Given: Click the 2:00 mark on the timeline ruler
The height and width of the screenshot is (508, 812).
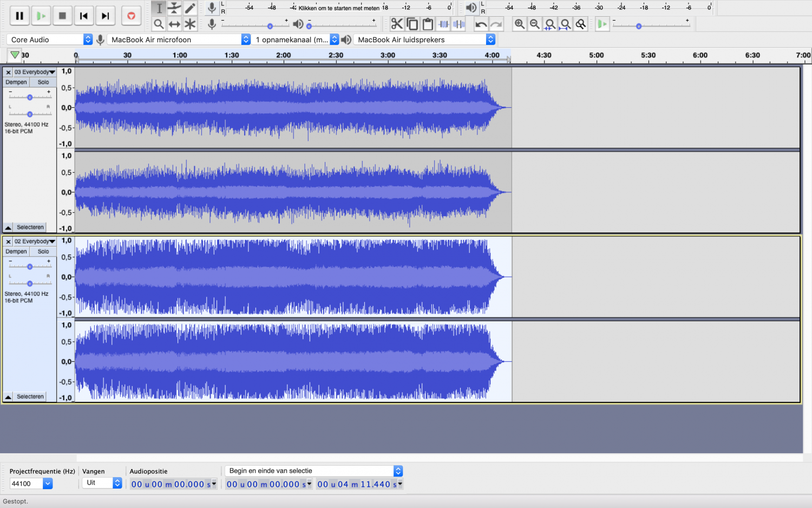Looking at the screenshot, I should [283, 55].
